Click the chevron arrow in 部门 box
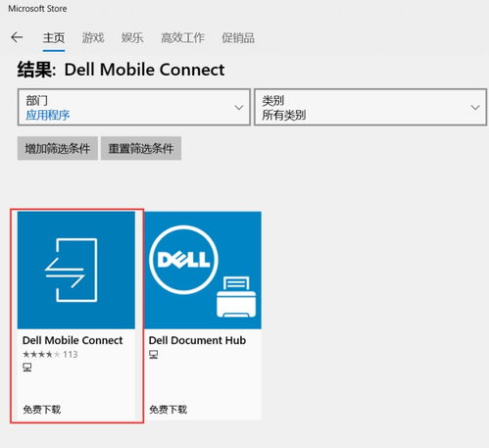Image resolution: width=489 pixels, height=448 pixels. pos(239,108)
